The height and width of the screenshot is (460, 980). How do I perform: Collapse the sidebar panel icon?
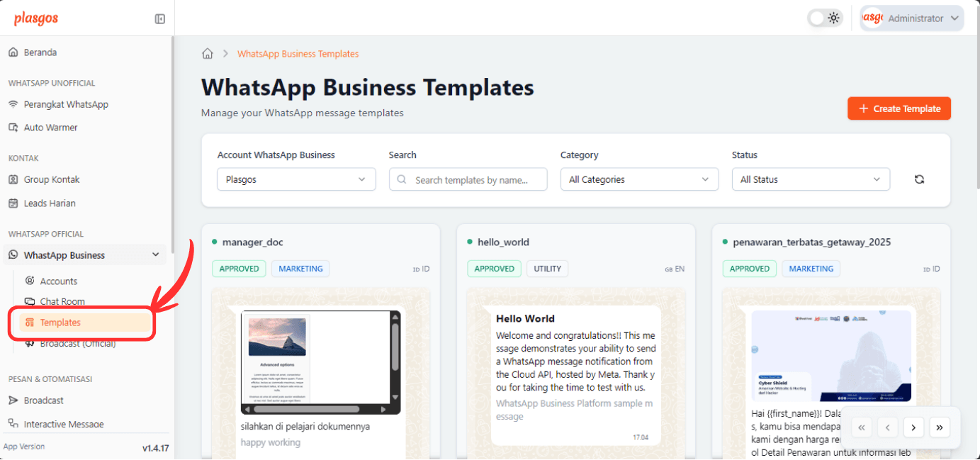tap(160, 19)
